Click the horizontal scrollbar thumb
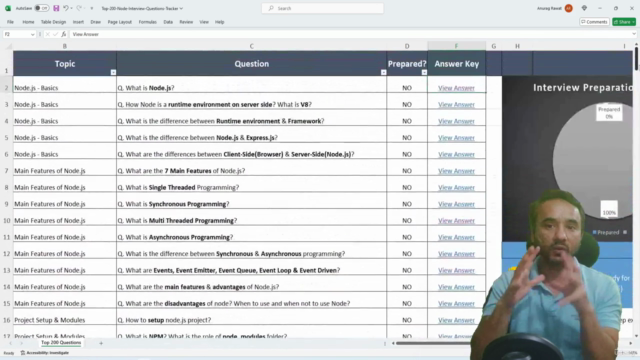The height and width of the screenshot is (360, 640). (x=433, y=343)
